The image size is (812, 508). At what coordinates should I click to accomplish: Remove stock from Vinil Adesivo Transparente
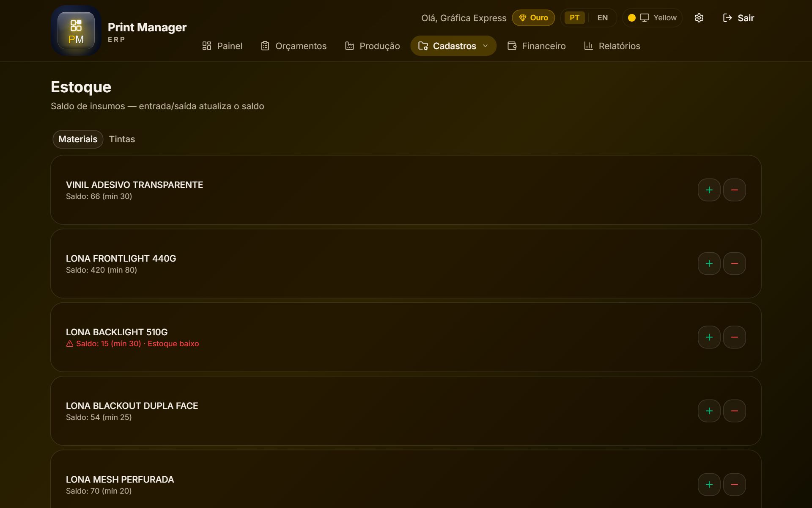(735, 190)
